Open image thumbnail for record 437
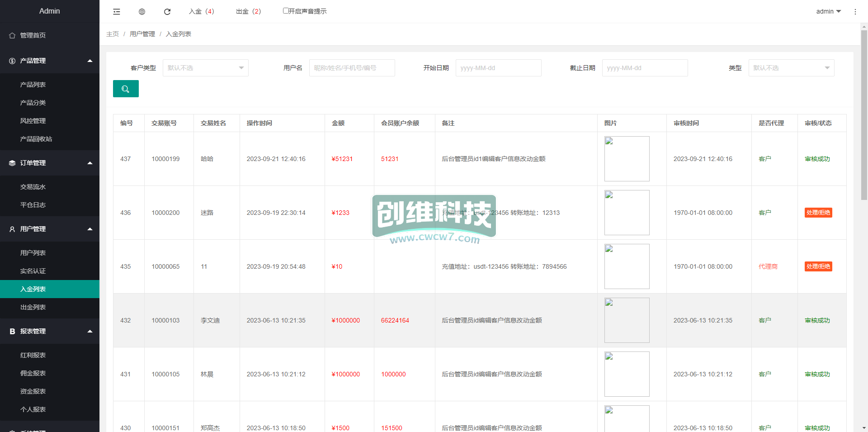 click(x=627, y=159)
